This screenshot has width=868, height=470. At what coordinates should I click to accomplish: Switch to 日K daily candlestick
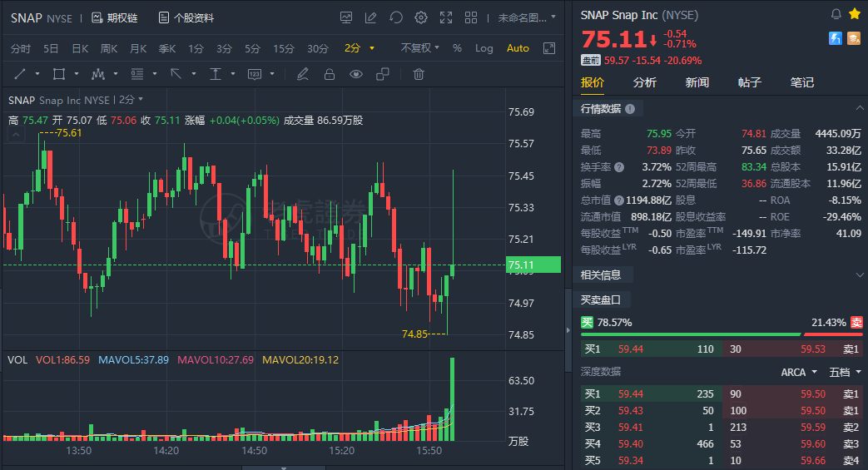[80, 49]
